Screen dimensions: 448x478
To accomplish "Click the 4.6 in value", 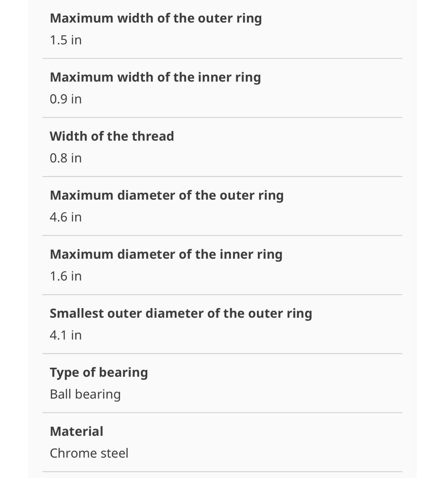I will pos(66,217).
